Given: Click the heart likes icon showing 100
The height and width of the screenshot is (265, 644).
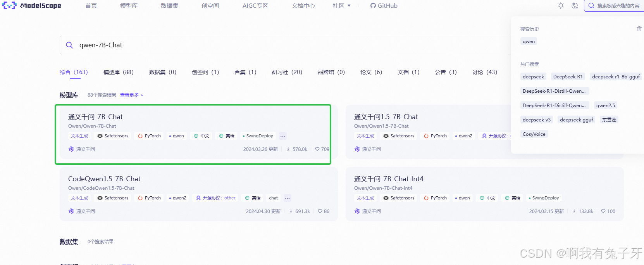Looking at the screenshot, I should (603, 211).
